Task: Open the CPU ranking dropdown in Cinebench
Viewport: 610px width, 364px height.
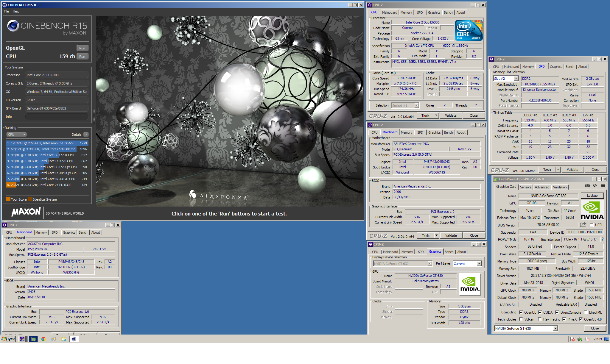Action: (17, 135)
